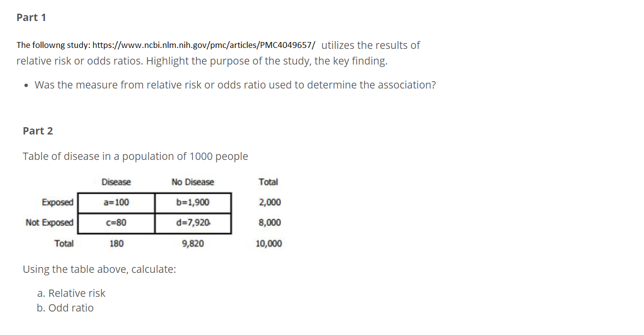
Task: Click the Part 1 heading
Action: (31, 18)
